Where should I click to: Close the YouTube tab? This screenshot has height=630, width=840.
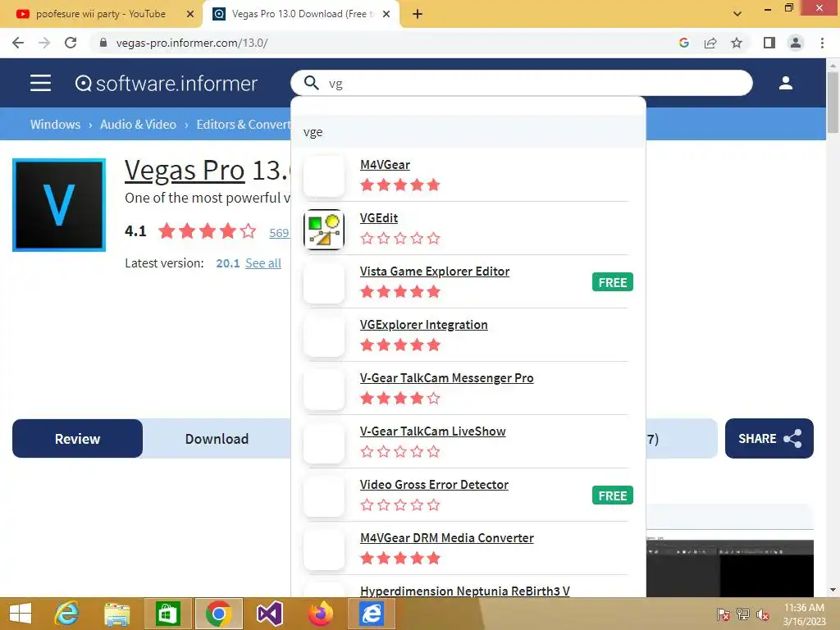click(x=189, y=14)
